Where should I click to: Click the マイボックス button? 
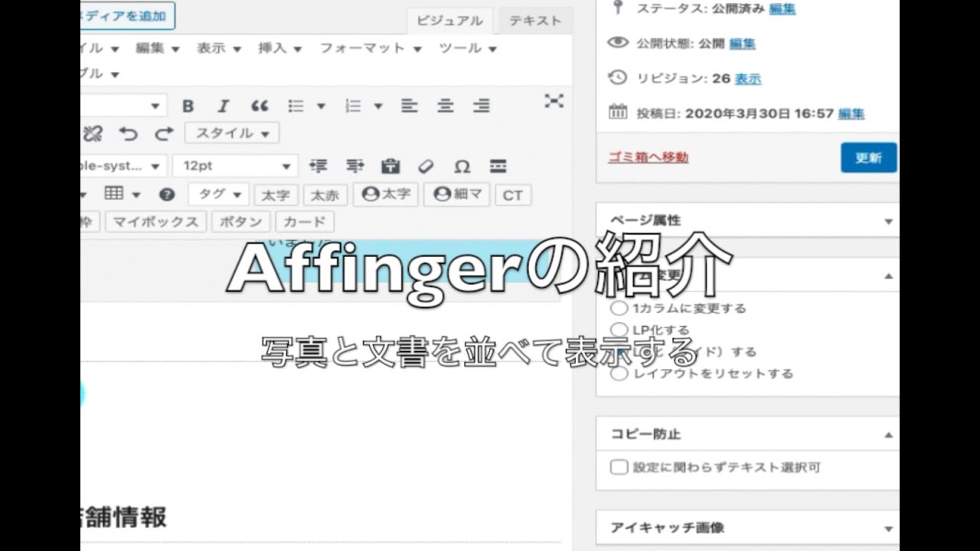coord(155,223)
